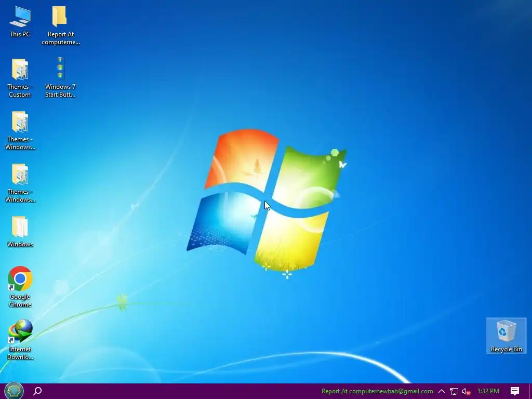Open the Action Center notifications icon
This screenshot has height=399, width=532.
[515, 391]
